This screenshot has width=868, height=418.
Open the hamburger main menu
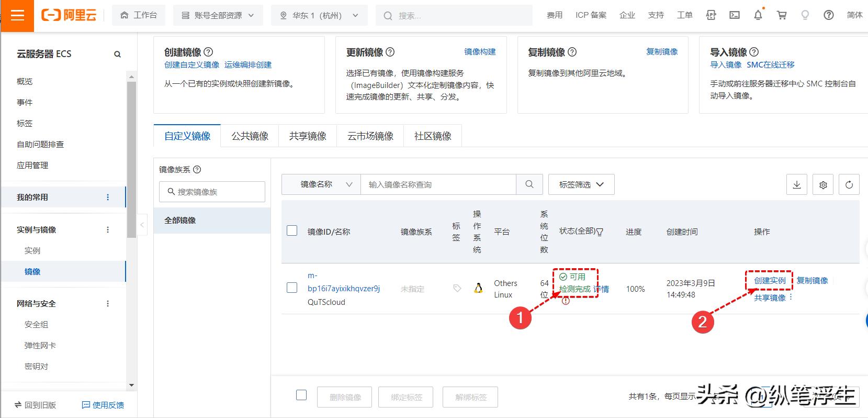click(17, 16)
